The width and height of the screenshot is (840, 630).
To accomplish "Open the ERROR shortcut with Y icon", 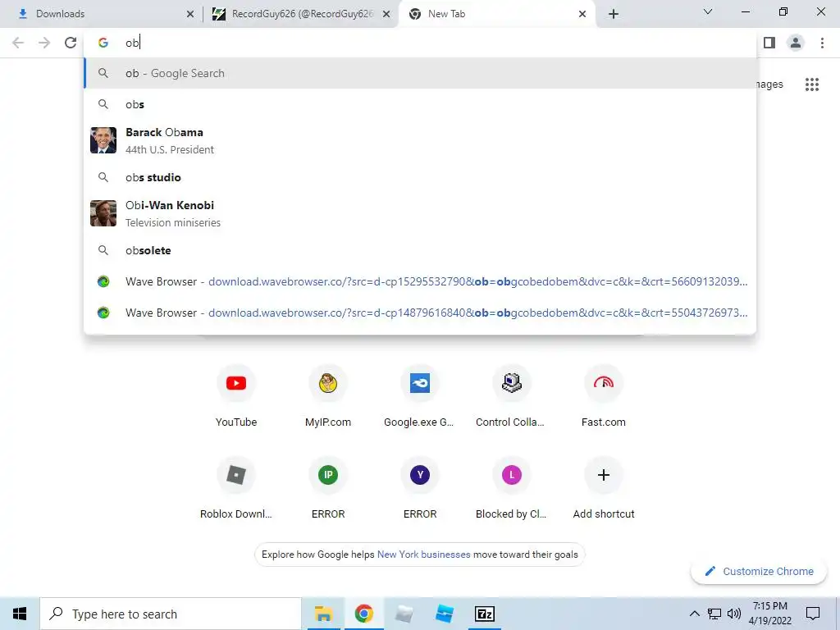I will [419, 488].
